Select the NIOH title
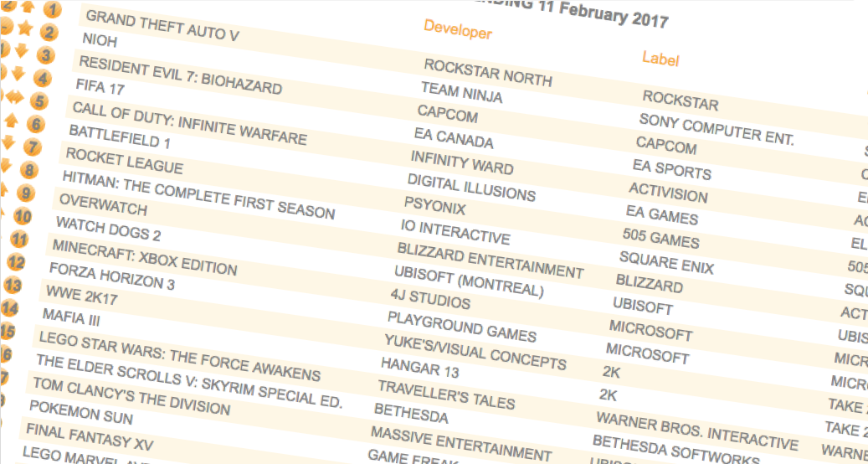Screen dimensions: 868x464 tap(100, 40)
